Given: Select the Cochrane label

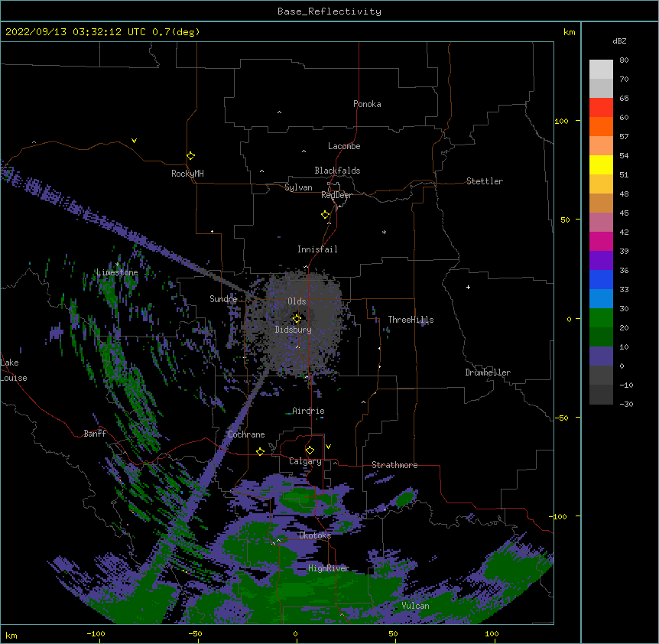Looking at the screenshot, I should [x=246, y=434].
